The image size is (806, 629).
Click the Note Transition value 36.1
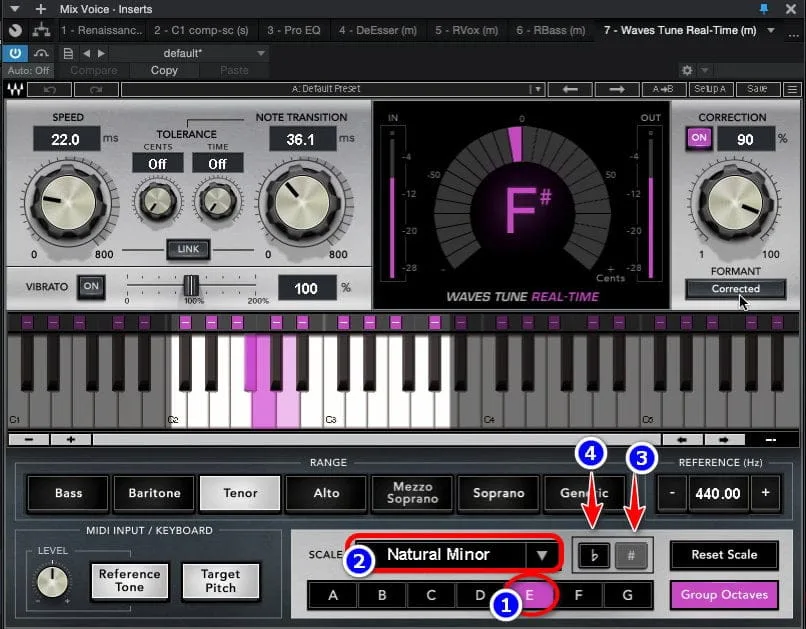(302, 139)
